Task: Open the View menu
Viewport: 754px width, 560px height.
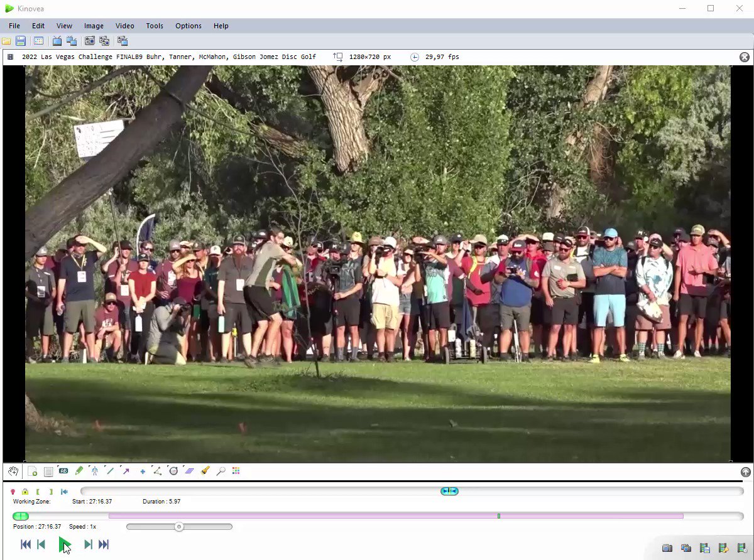Action: [x=64, y=26]
